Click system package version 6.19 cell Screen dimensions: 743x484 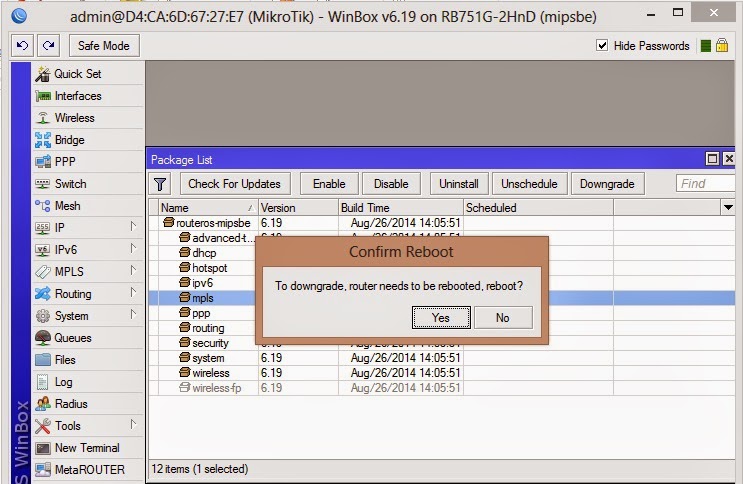298,358
